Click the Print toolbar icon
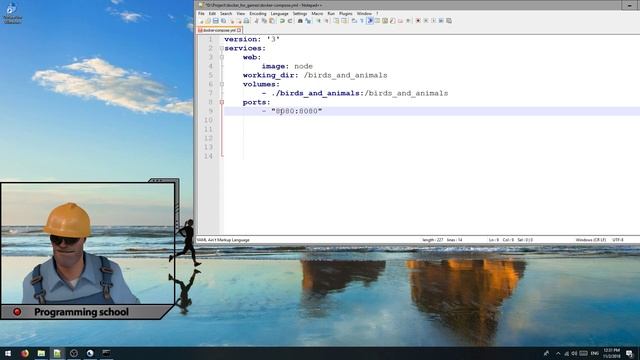This screenshot has height=360, width=640. pyautogui.click(x=246, y=21)
